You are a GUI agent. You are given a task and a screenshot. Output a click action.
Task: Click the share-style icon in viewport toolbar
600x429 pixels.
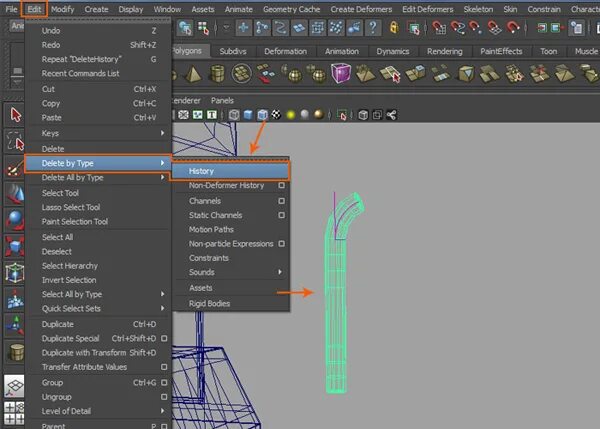click(x=391, y=115)
